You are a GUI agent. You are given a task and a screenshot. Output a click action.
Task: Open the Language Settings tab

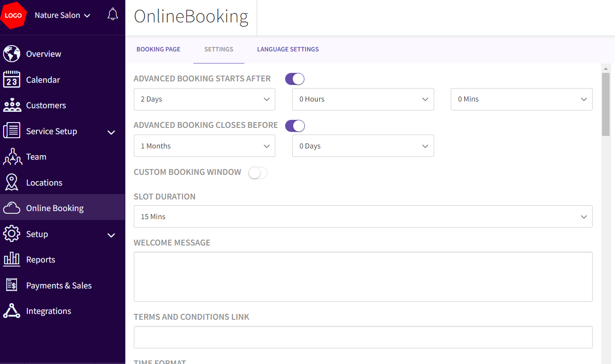tap(288, 49)
